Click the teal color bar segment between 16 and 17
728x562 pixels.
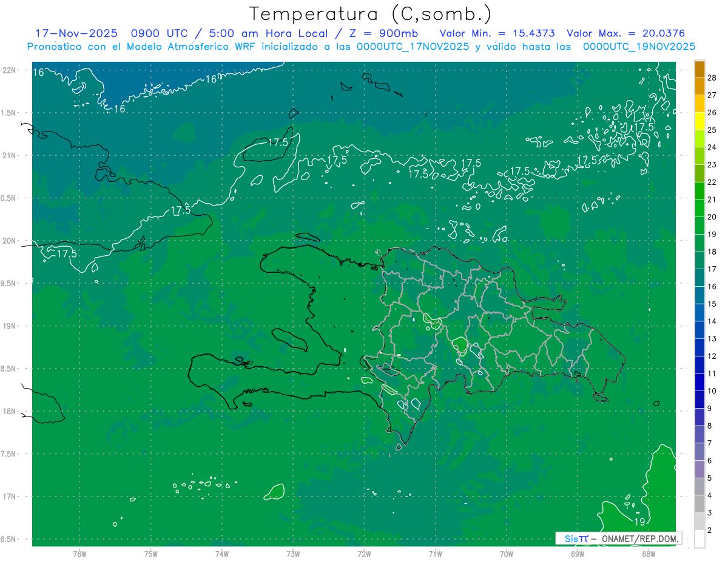click(700, 278)
